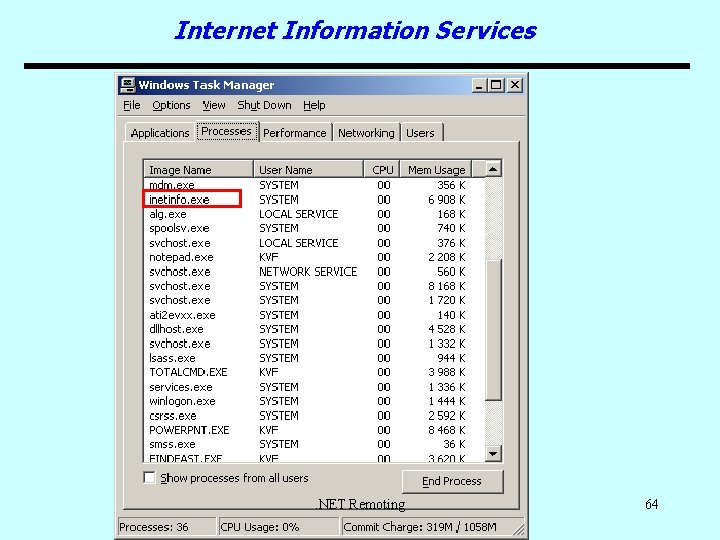Close the Windows Task Manager window

coord(515,85)
